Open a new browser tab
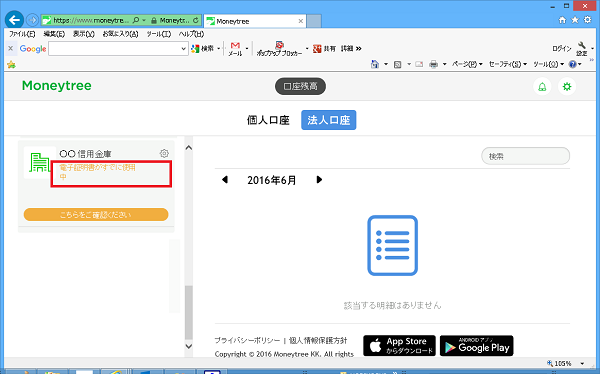The image size is (600, 374). [x=314, y=21]
